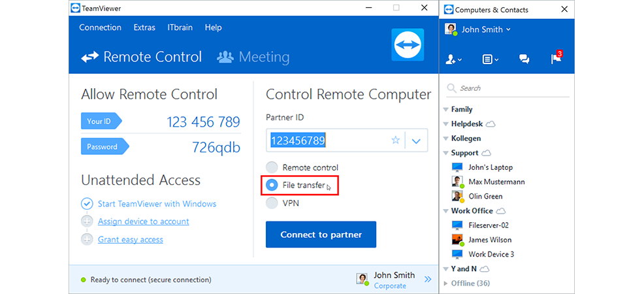
Task: Switch to the Meeting tab
Action: [253, 57]
